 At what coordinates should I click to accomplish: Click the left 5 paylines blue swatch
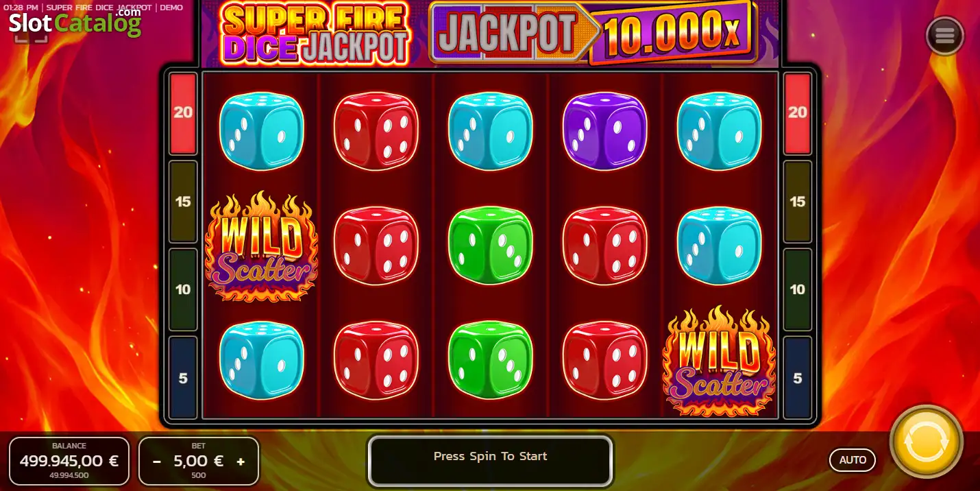[183, 377]
